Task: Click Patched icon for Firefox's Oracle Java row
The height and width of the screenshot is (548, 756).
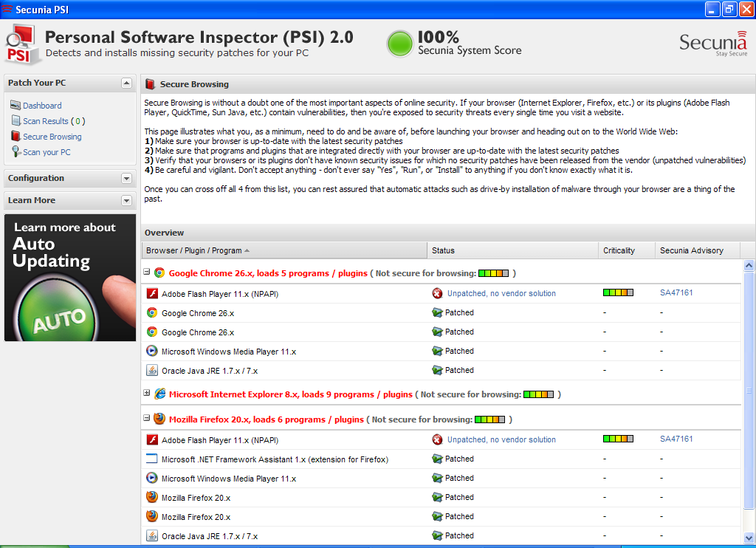Action: click(x=437, y=535)
